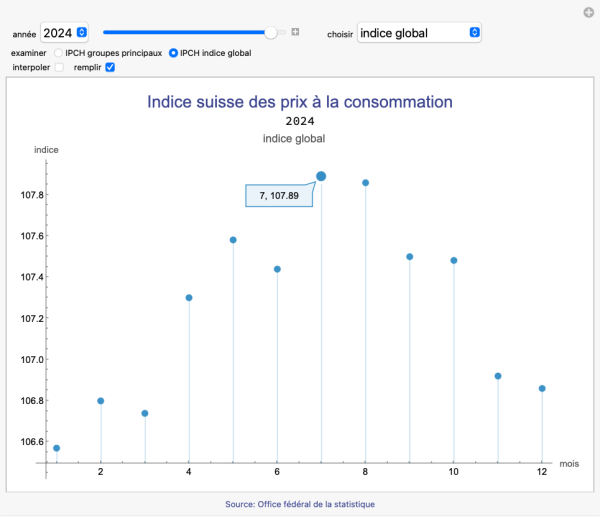Screen dimensions: 600x519
Task: Click the chart title Indice suisse des prix
Action: [x=300, y=102]
